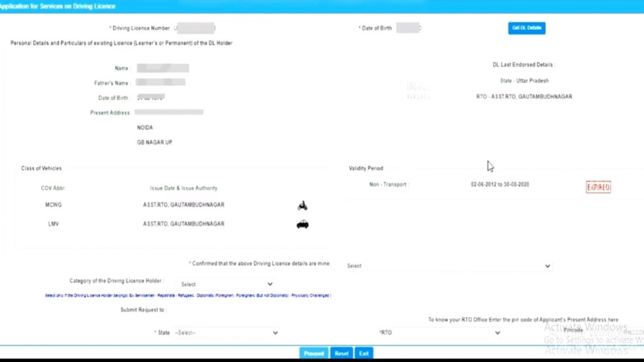The width and height of the screenshot is (644, 362).
Task: Click the motorcycle icon for MCWG
Action: [x=302, y=205]
